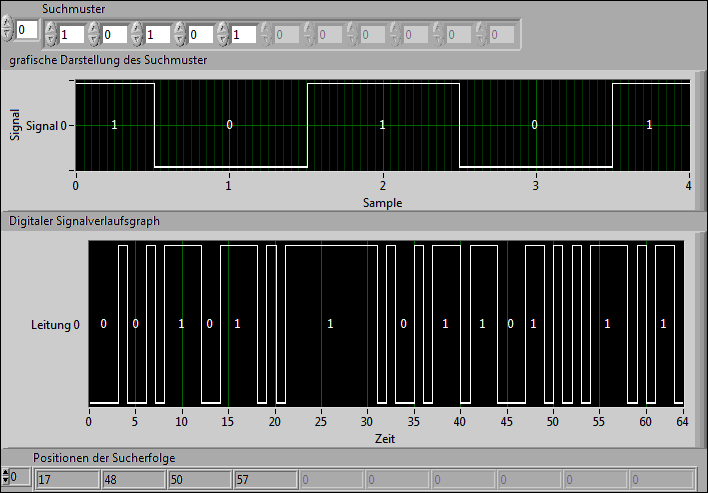Screen dimensions: 708x493
Task: Click greyed stepper of seventh Suchmuster element
Action: coord(309,34)
